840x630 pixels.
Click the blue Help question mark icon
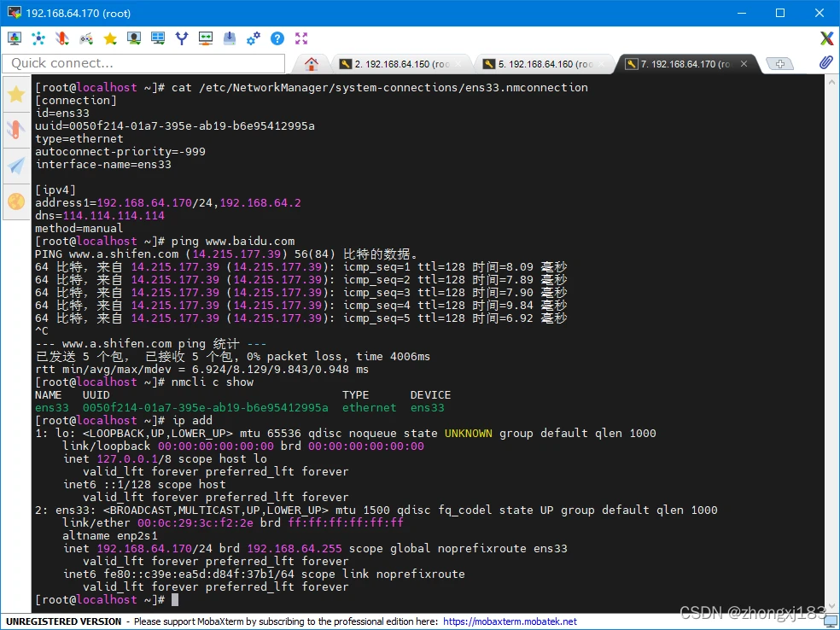[277, 38]
